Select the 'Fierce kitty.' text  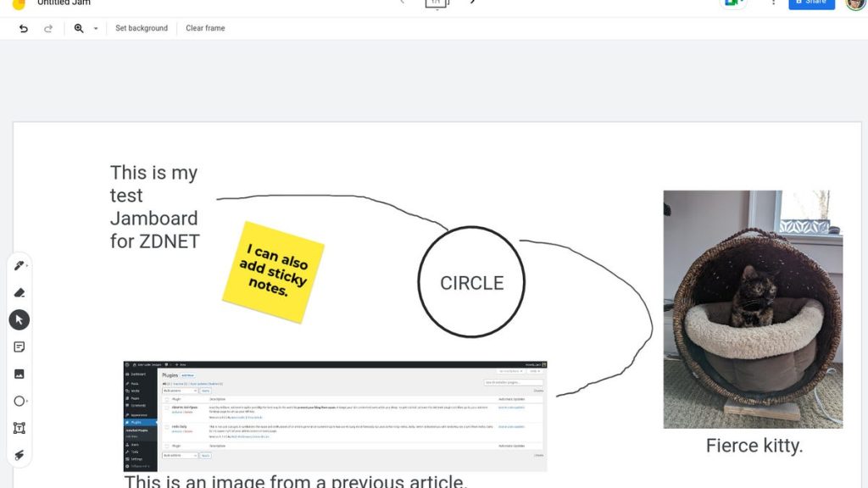click(754, 446)
